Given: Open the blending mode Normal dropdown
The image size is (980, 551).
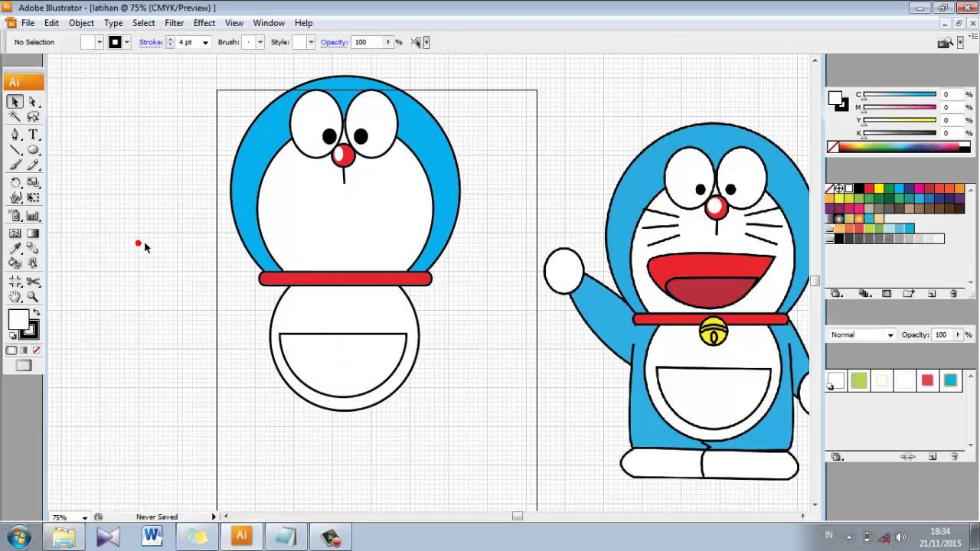Looking at the screenshot, I should [x=862, y=334].
